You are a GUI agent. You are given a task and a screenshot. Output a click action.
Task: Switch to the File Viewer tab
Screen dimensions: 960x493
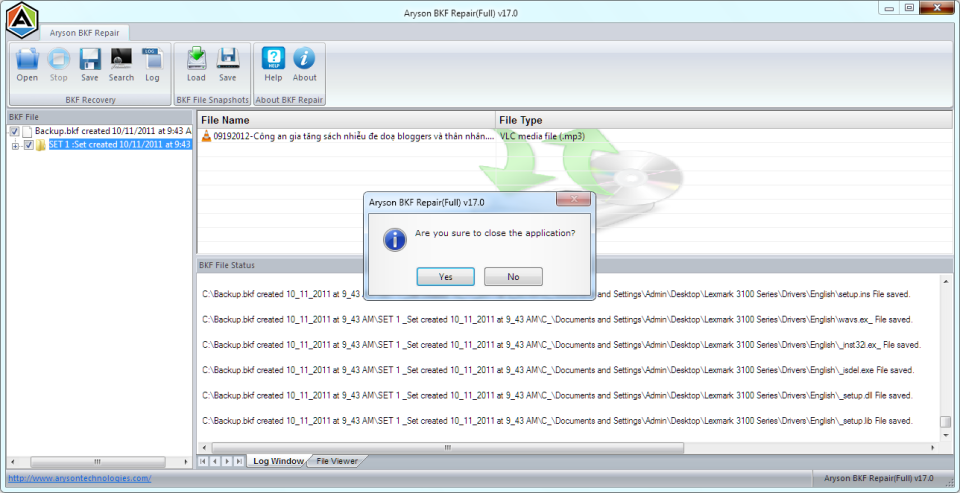pos(337,461)
